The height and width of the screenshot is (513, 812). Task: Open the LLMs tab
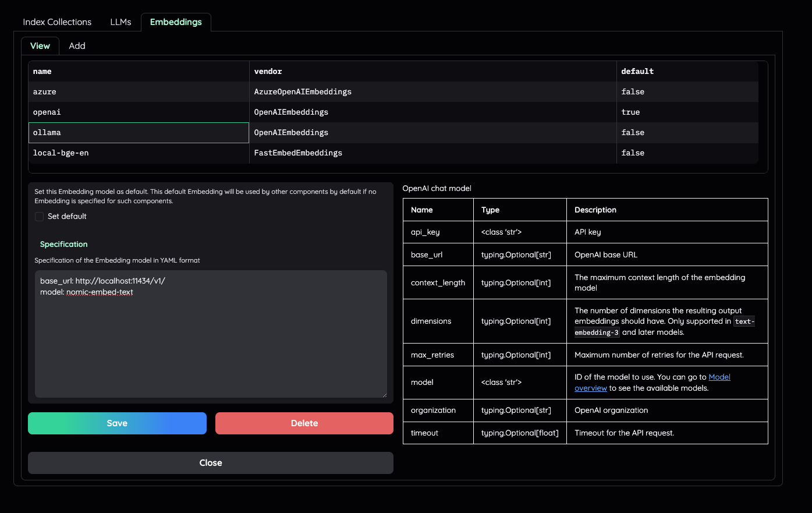[120, 22]
